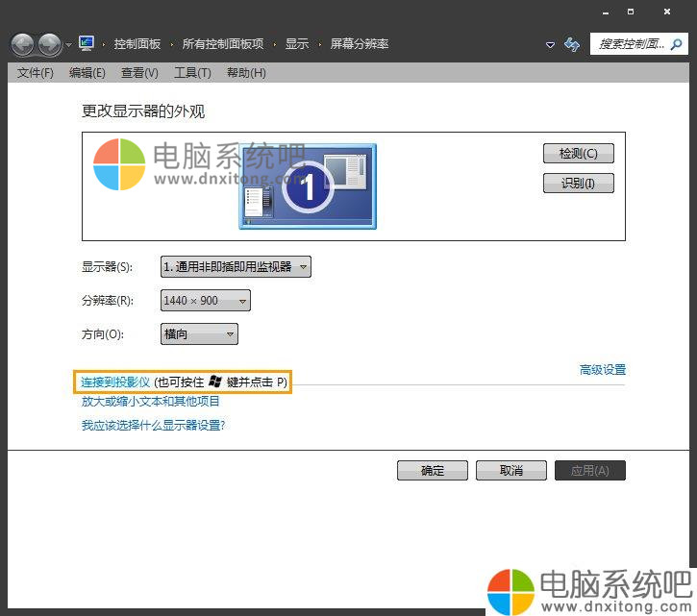Open the 工具(T) menu
The width and height of the screenshot is (697, 616).
tap(192, 72)
